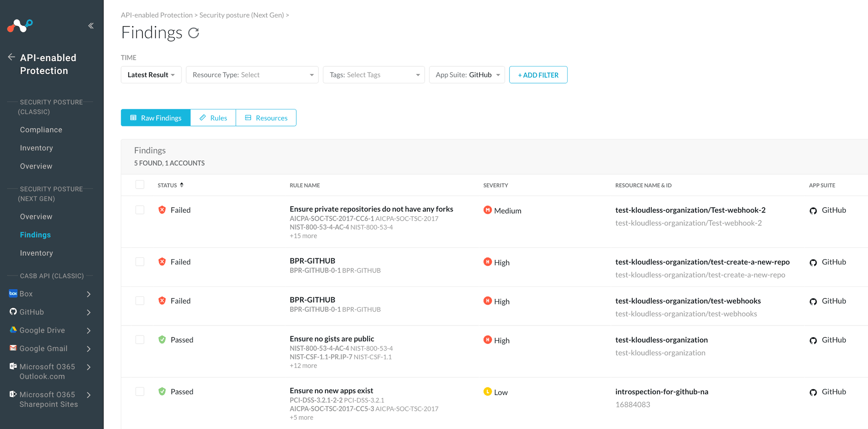Expand the Microsoft O365 Sharepoint Sites section
Viewport: 868px width, 429px height.
tap(88, 395)
